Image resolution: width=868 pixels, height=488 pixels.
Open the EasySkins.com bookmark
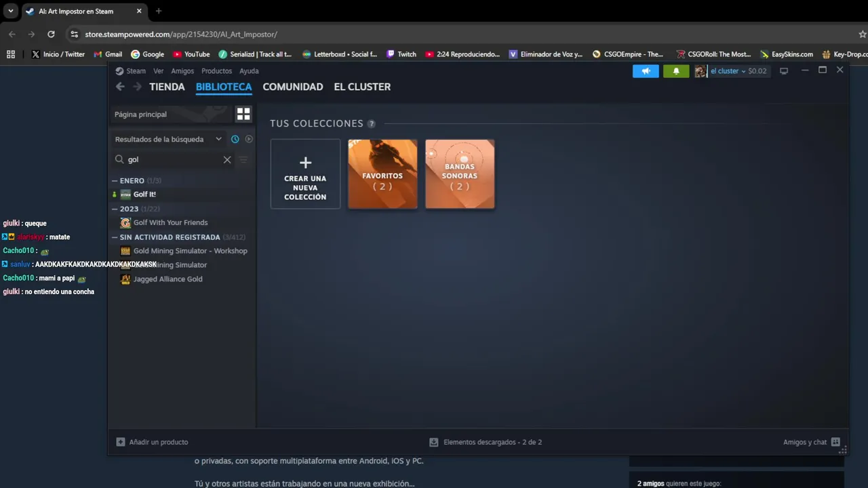787,54
